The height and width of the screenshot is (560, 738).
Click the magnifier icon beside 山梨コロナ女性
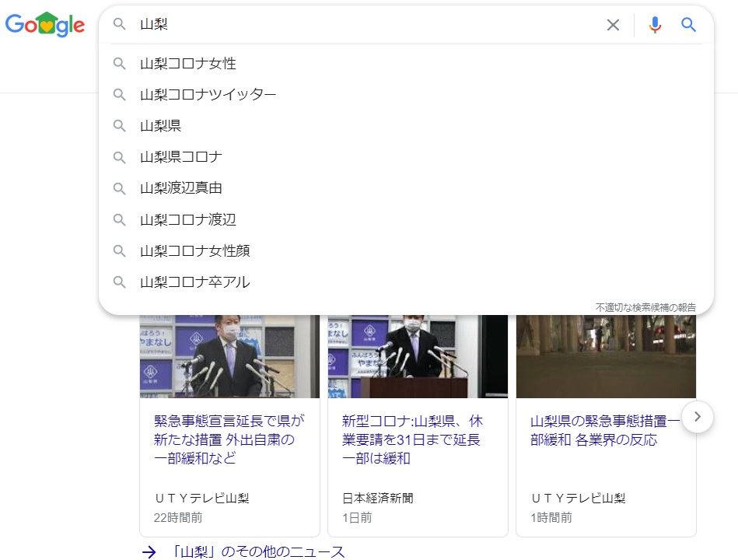(x=120, y=64)
